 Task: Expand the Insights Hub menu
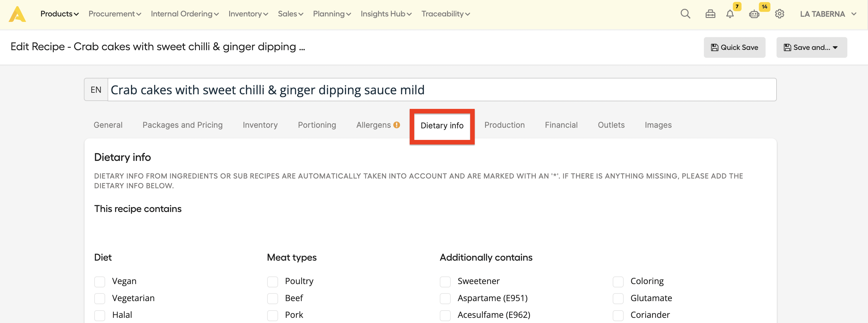[386, 14]
